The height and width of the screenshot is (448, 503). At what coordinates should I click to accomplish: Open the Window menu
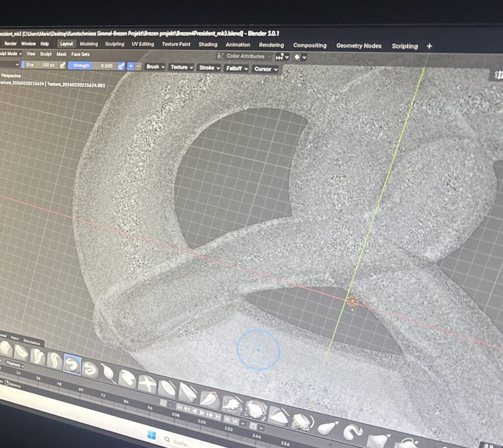[28, 44]
